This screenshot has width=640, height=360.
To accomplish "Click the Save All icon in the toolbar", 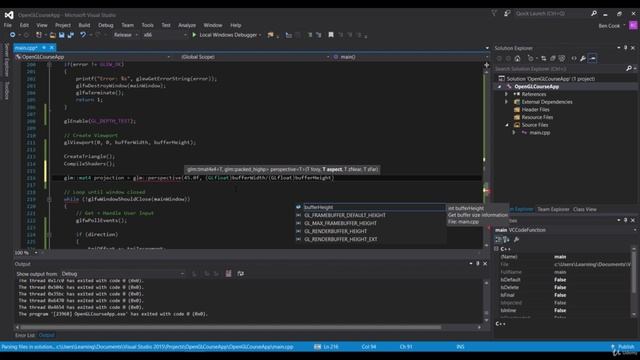I will coord(71,35).
